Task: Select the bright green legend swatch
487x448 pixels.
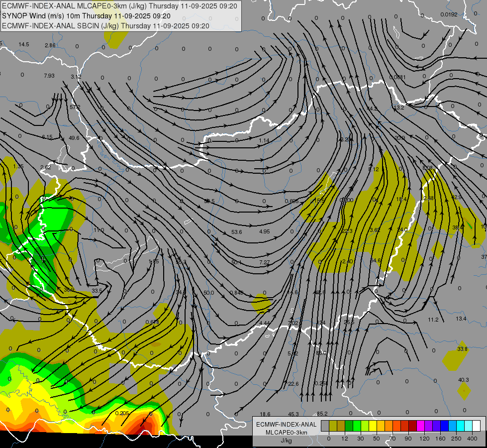Action: pos(357,426)
